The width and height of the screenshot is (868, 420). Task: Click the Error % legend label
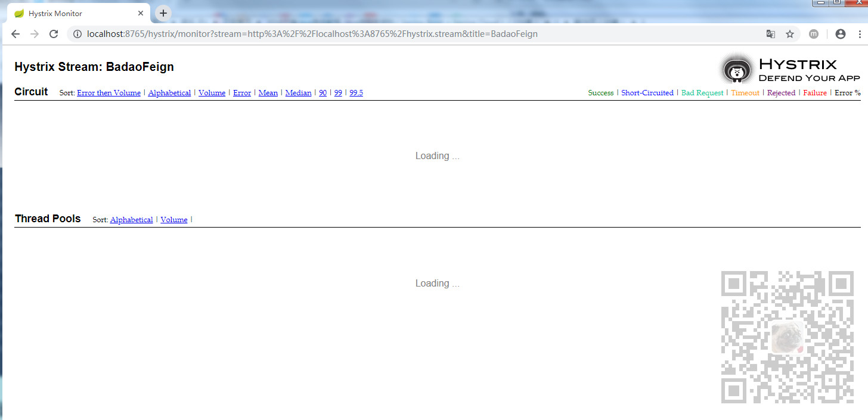click(x=848, y=93)
